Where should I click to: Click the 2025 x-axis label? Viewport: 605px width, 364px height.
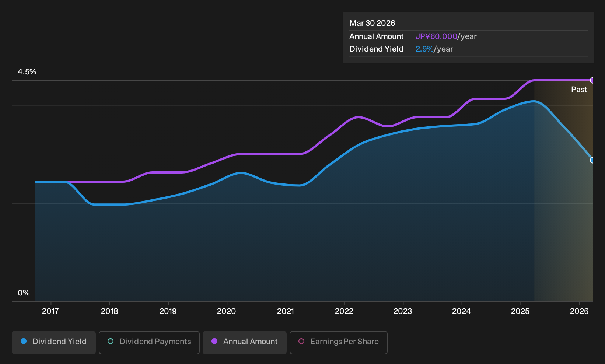pyautogui.click(x=520, y=311)
